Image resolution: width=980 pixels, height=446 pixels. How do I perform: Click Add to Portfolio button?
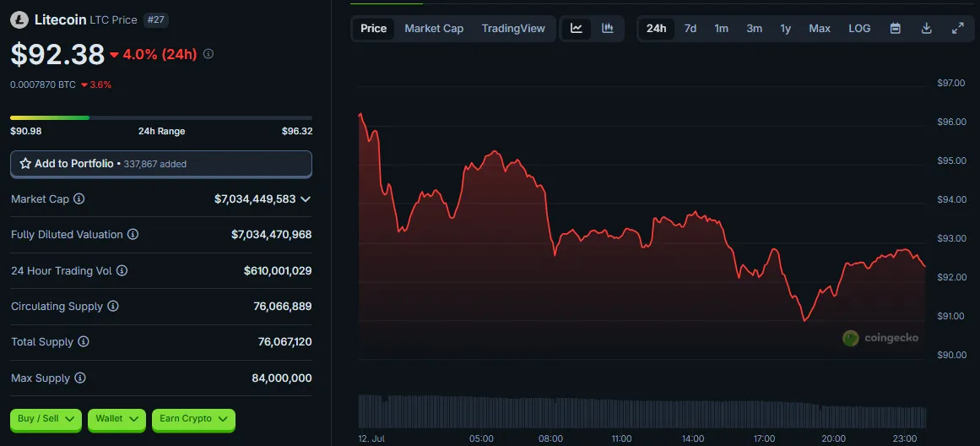point(161,164)
